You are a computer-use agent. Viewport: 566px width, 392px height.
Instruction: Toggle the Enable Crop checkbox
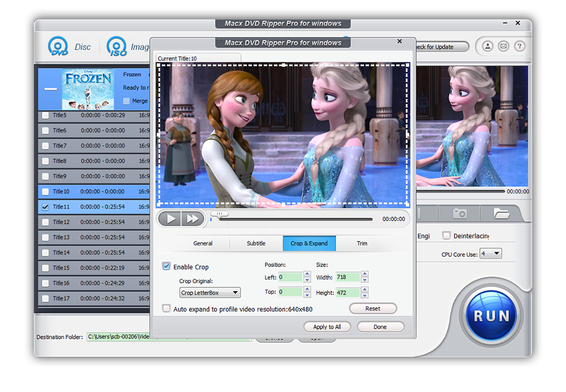[x=166, y=266]
